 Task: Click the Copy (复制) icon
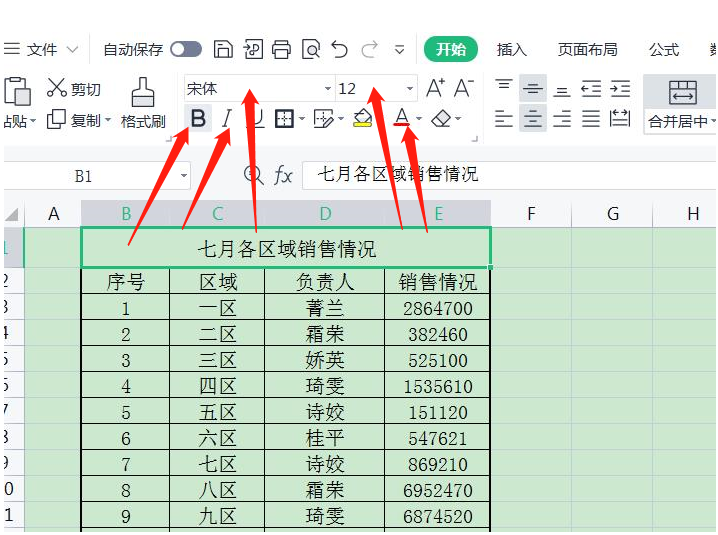tap(56, 120)
